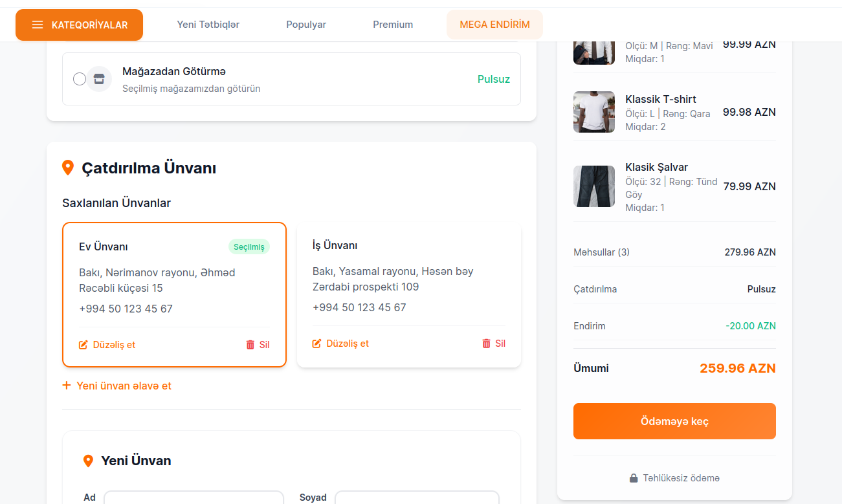Click location pin icon beside Yeni Ünvan
Screen dimensions: 842x504
[x=89, y=461]
